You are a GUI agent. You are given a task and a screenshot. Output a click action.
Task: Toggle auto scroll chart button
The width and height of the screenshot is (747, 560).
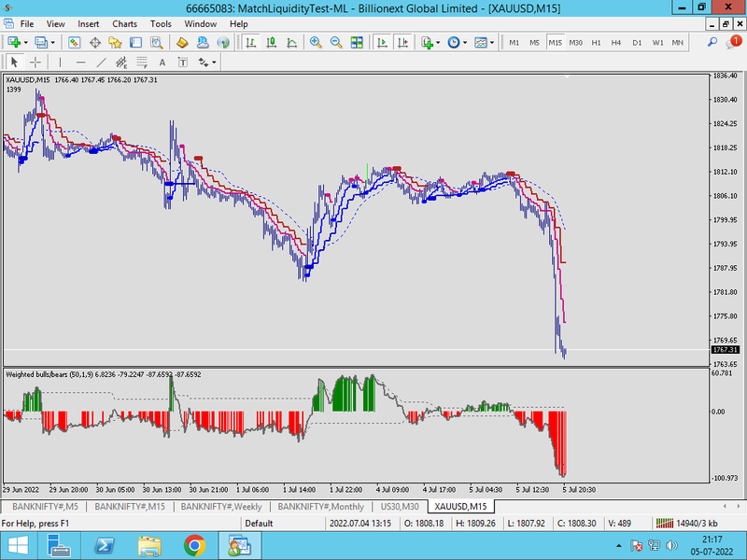(382, 42)
